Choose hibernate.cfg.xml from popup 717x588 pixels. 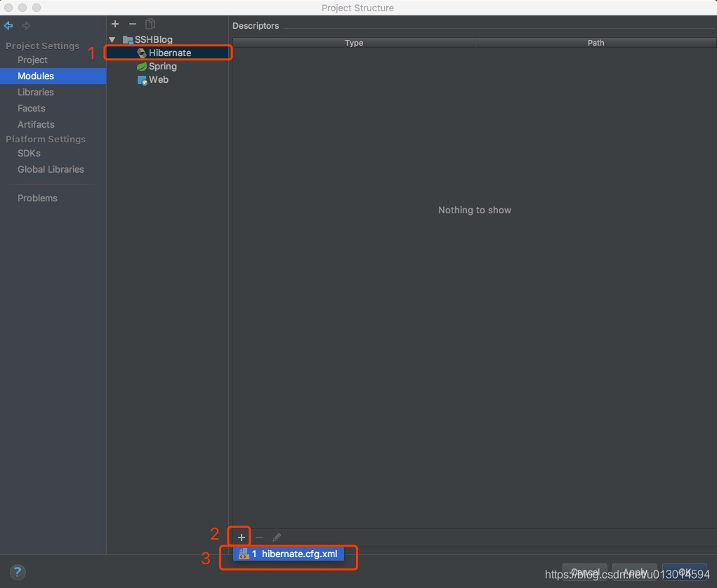[289, 554]
